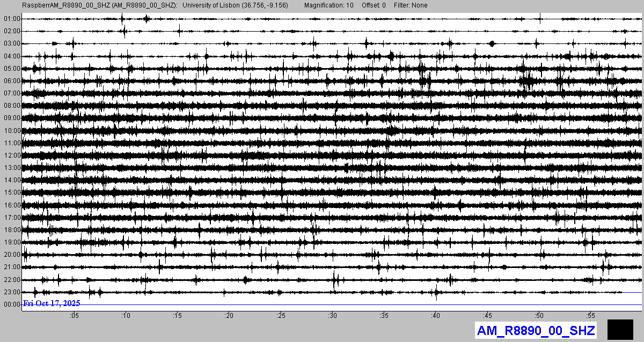Select the 01:00 hour row label
This screenshot has width=644, height=342.
pos(11,19)
